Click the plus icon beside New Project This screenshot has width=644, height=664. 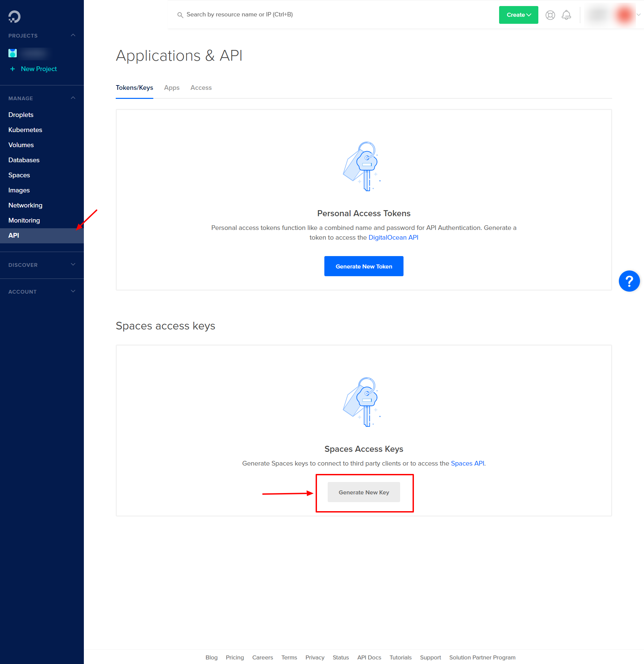pos(12,69)
